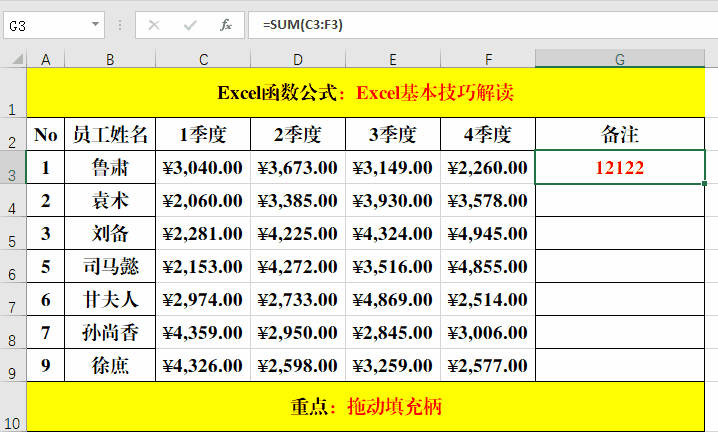Click the '备注' header cell
The height and width of the screenshot is (432, 718).
620,134
